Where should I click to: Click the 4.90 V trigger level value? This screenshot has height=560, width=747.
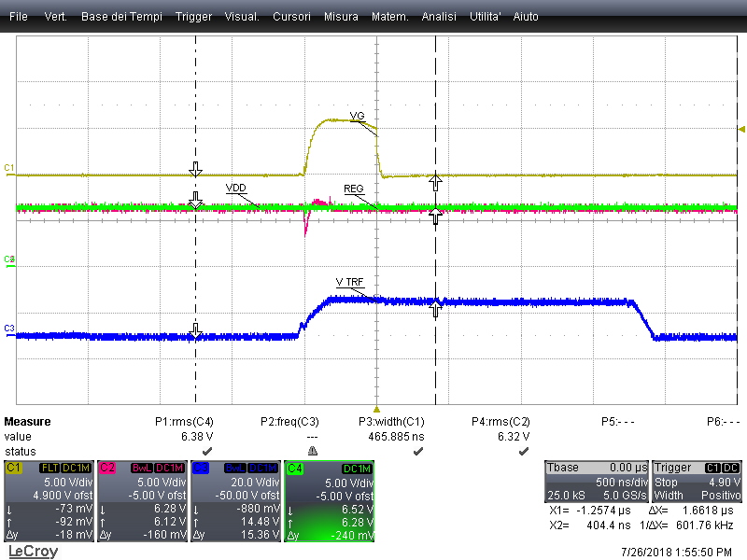point(725,482)
